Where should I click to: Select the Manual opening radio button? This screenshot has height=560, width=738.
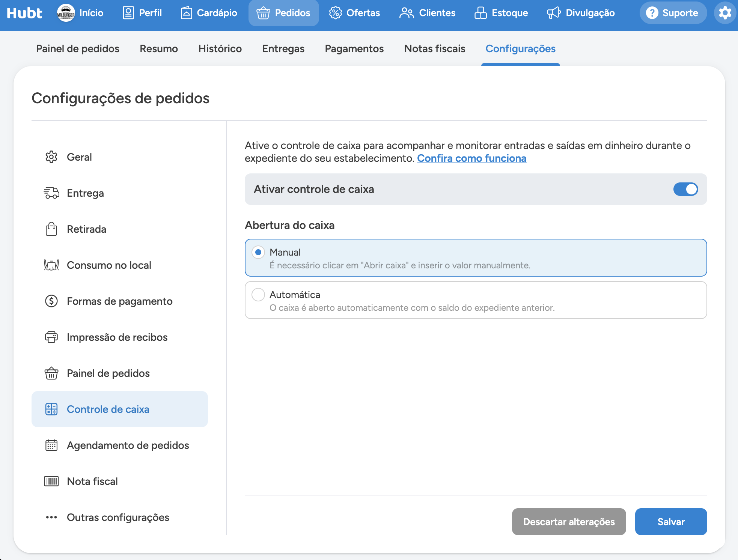(258, 252)
